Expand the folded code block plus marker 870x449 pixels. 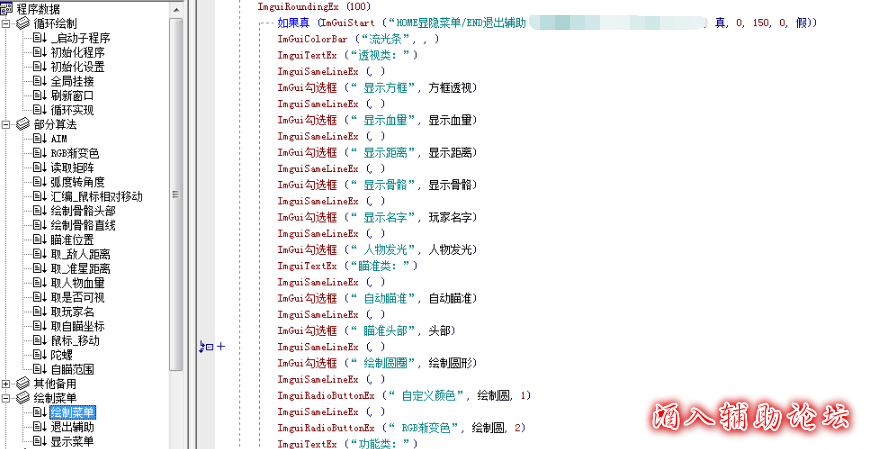(222, 347)
